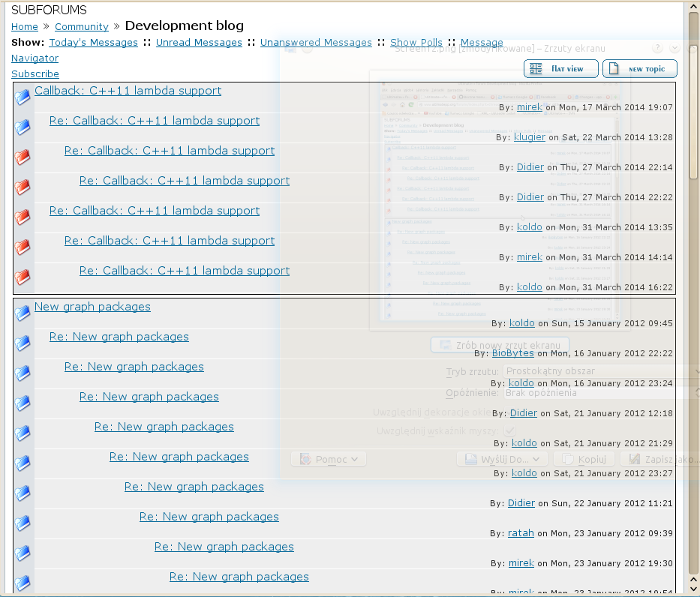
Task: Click the blue folder icon beside 'New graph packages' topic
Action: click(23, 313)
